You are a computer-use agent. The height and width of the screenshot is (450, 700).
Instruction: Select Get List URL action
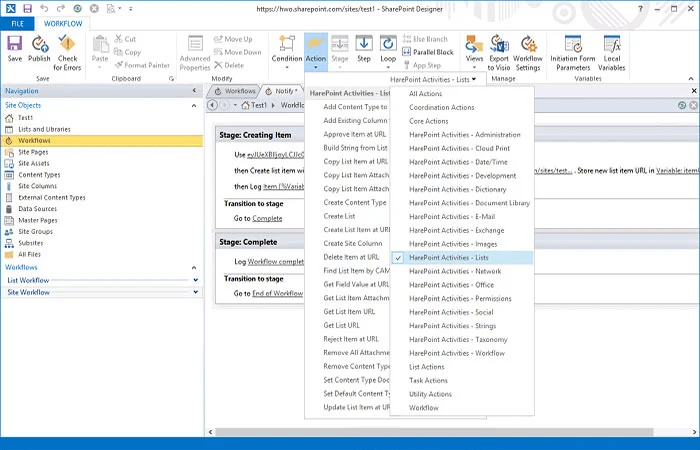pyautogui.click(x=341, y=325)
